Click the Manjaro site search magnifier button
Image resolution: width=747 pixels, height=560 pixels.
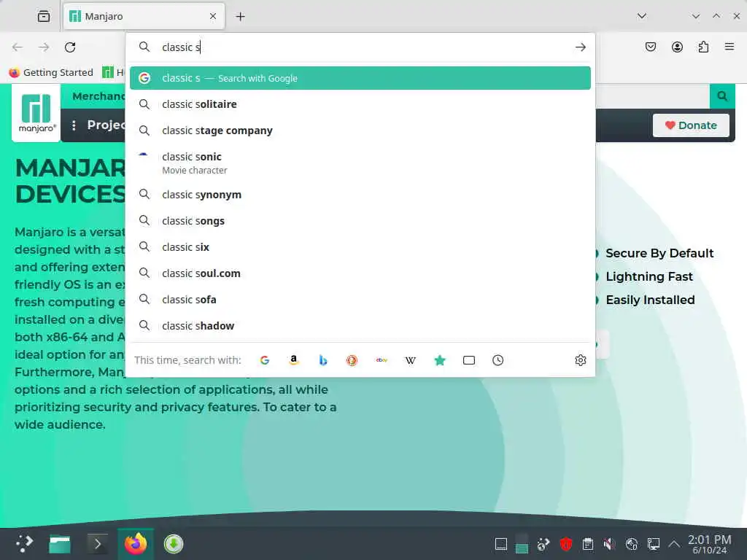(722, 96)
